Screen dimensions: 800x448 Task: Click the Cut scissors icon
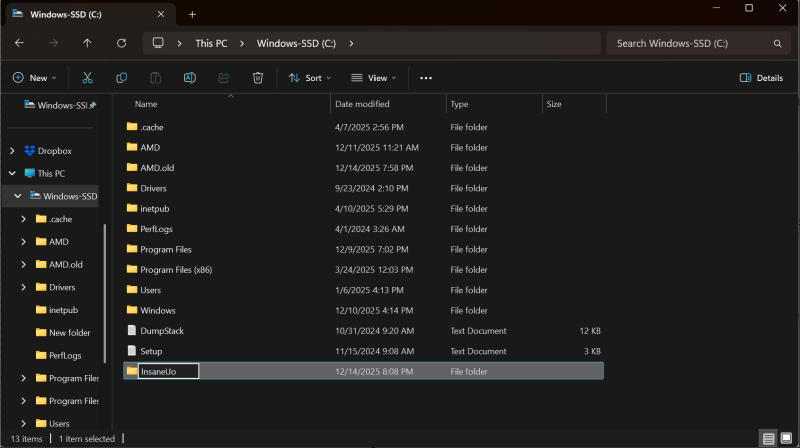87,77
